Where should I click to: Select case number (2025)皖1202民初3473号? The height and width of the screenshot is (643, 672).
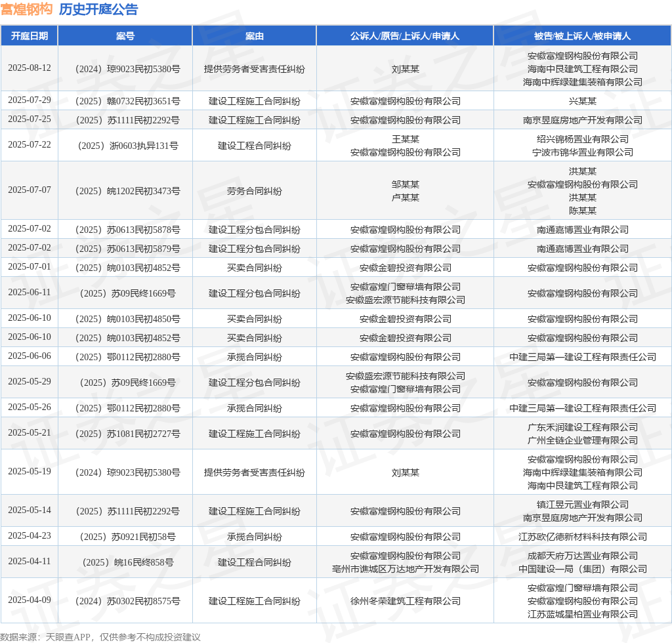click(128, 191)
